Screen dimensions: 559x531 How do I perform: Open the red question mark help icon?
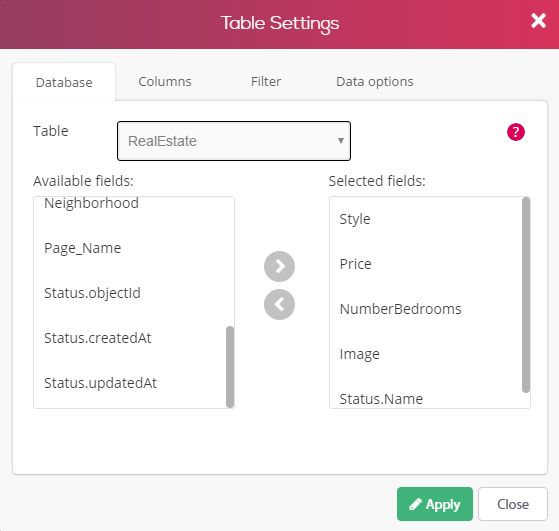click(x=516, y=132)
